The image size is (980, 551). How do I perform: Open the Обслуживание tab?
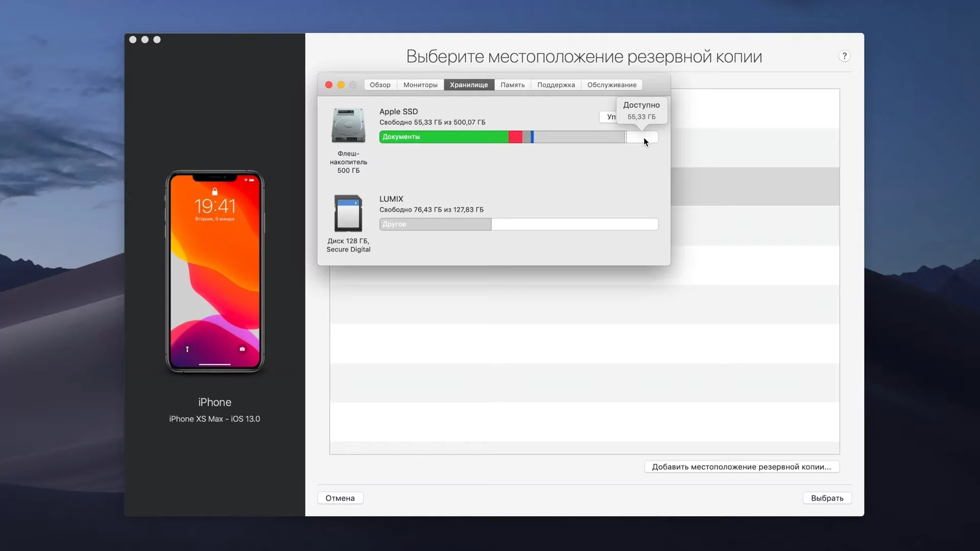click(611, 85)
